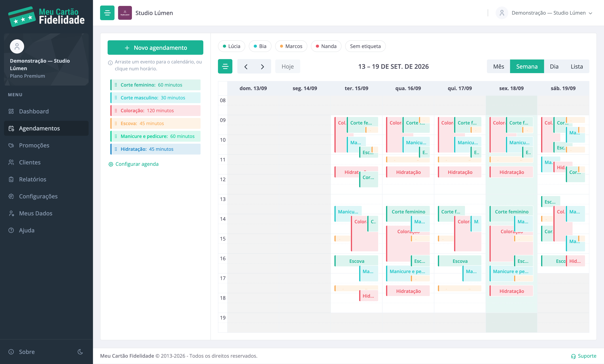Click the Sobre info icon
This screenshot has height=364, width=604.
[11, 352]
